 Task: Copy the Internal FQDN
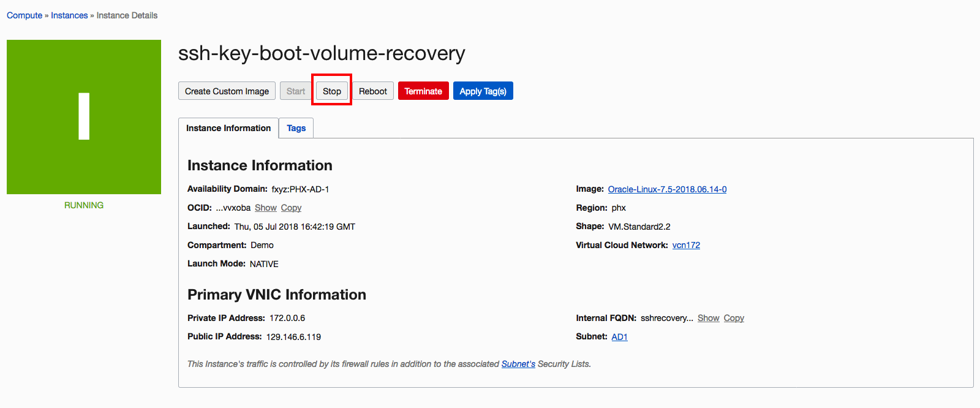coord(734,318)
